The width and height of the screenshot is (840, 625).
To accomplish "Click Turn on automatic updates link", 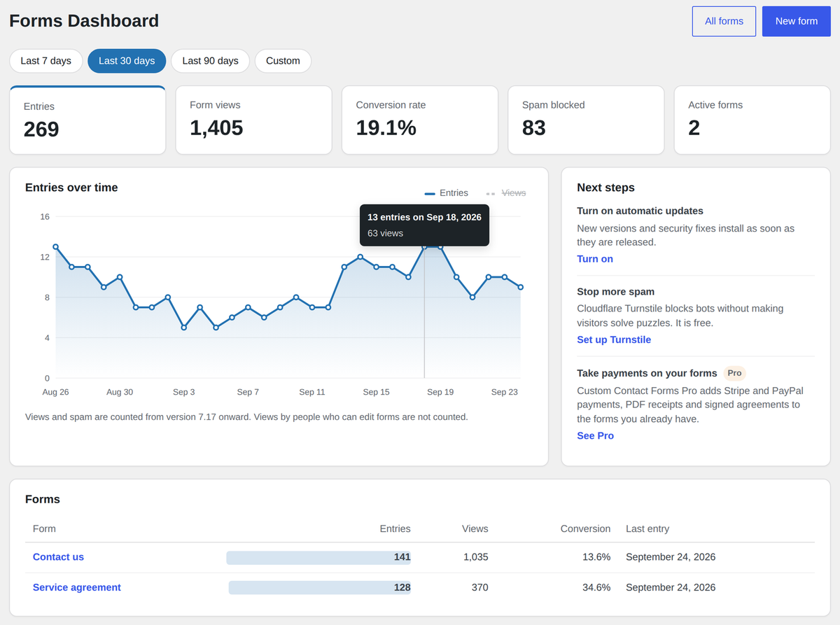I will point(595,259).
